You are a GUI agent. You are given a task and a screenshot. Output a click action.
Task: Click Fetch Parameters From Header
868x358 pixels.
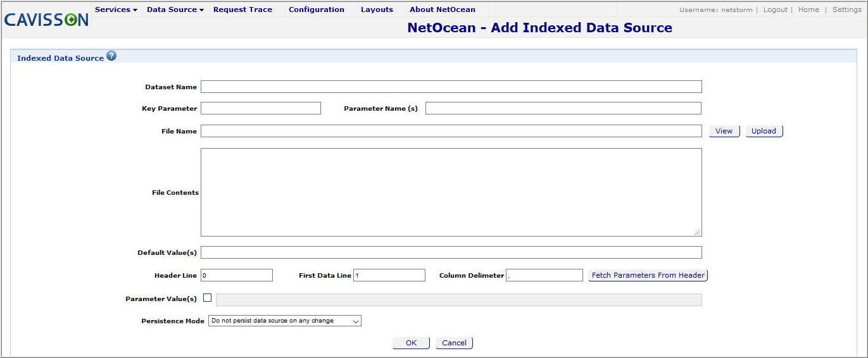click(x=648, y=275)
